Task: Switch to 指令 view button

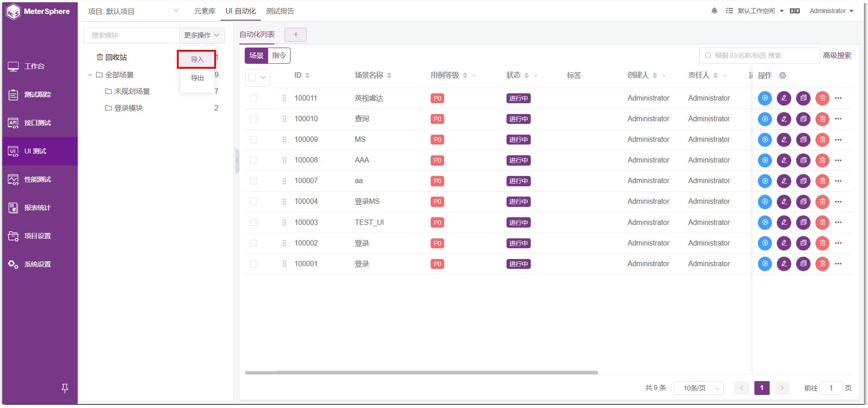Action: [x=279, y=56]
